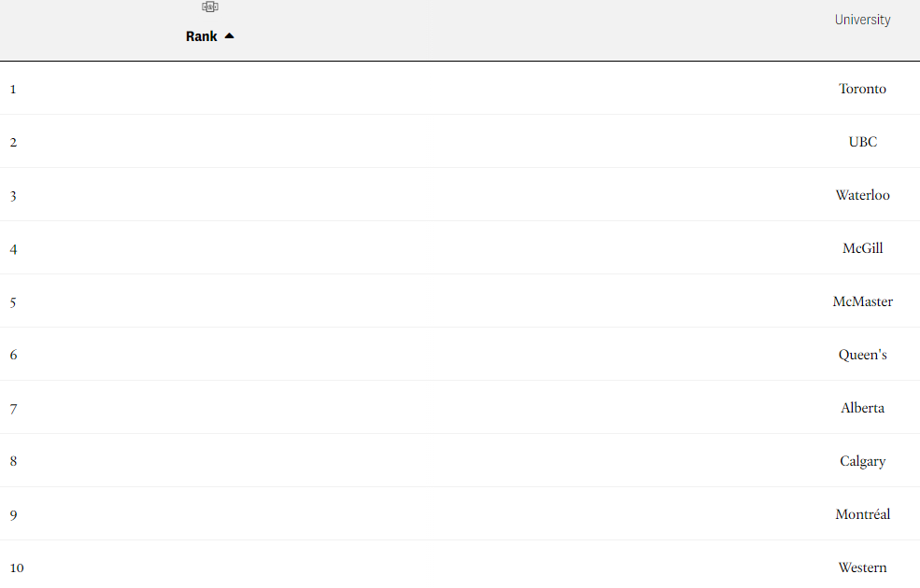Click rank number 3 cell
The image size is (920, 588).
click(13, 196)
